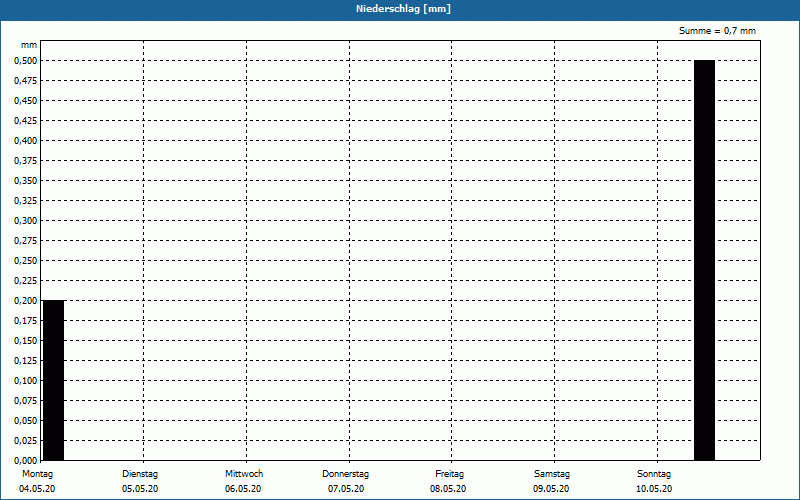Click the date 05.05.20

click(140, 489)
